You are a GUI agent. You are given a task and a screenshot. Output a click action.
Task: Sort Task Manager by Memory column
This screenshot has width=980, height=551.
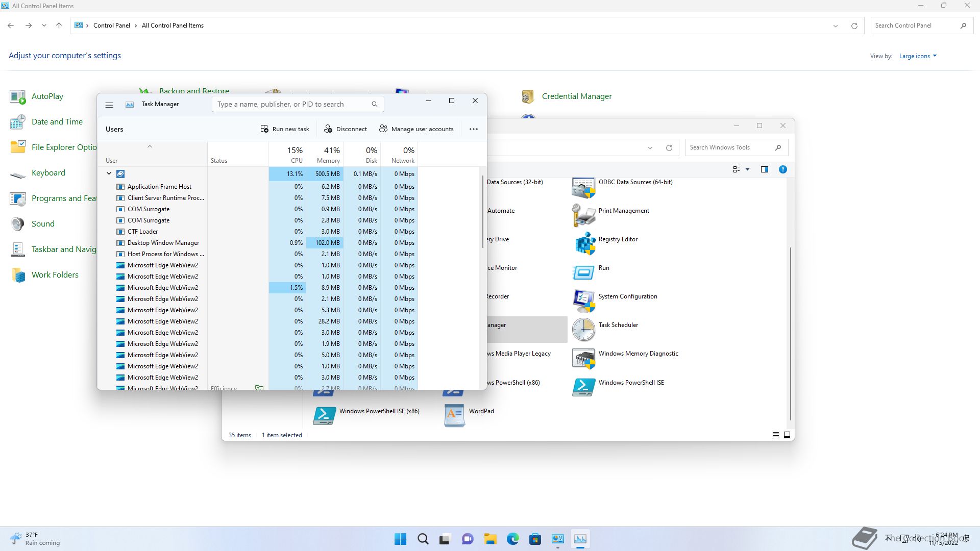325,155
